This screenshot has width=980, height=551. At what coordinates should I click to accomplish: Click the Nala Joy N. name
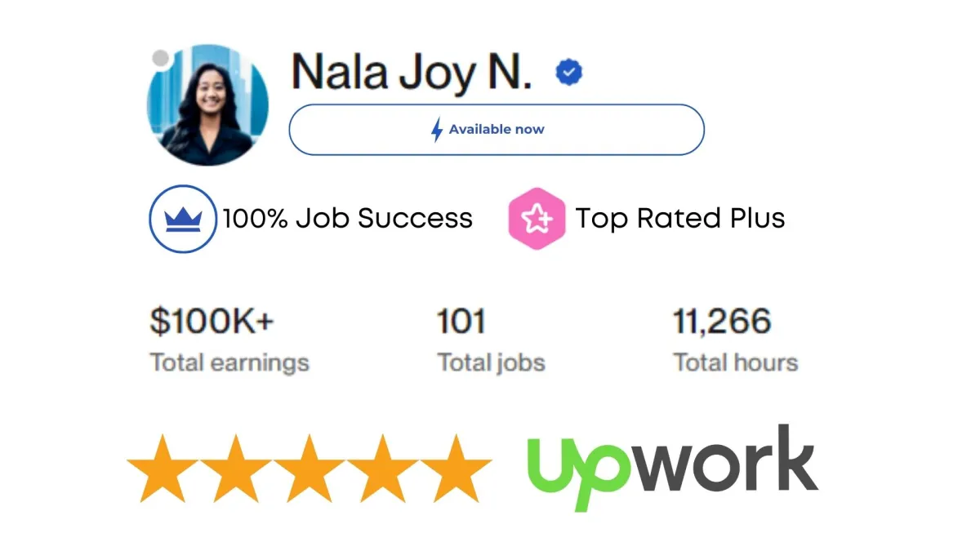point(412,73)
